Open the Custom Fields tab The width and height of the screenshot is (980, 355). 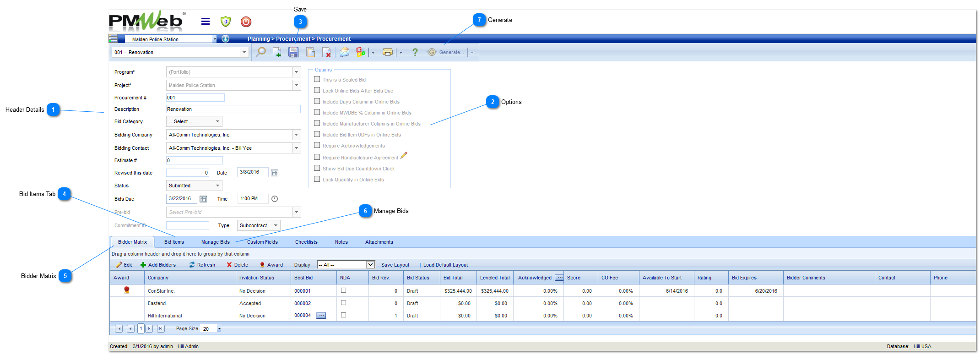(262, 242)
